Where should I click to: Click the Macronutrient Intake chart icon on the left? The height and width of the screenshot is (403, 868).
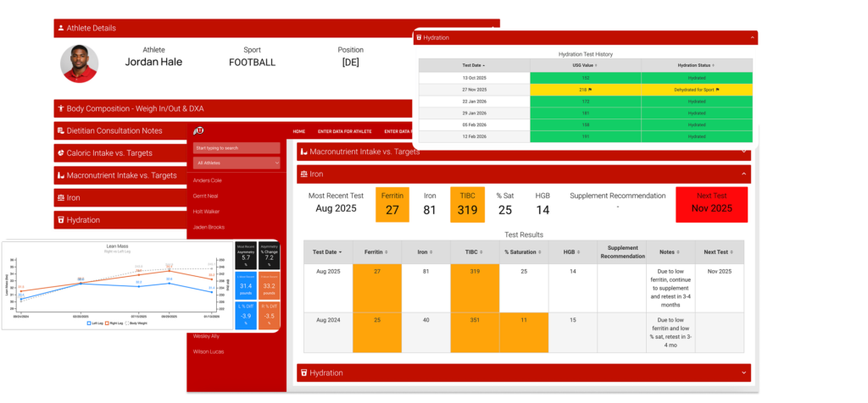[x=60, y=175]
